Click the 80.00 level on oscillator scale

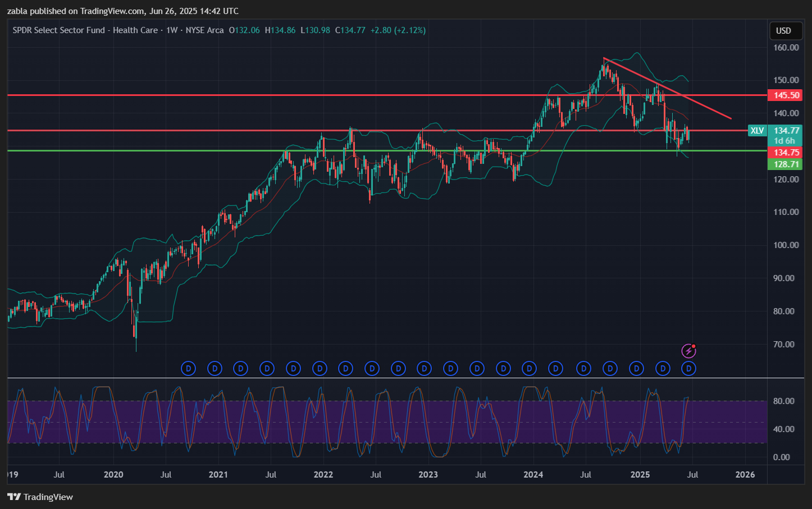[783, 401]
